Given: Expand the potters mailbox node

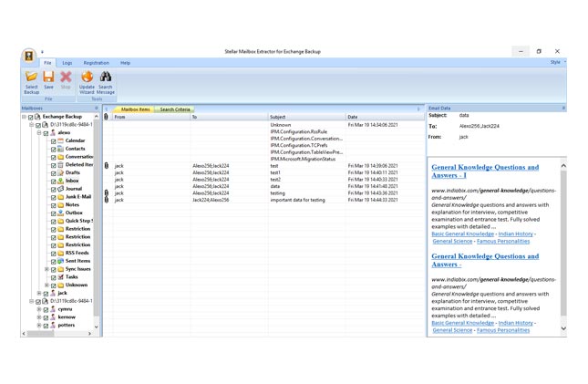Looking at the screenshot, I should [39, 326].
